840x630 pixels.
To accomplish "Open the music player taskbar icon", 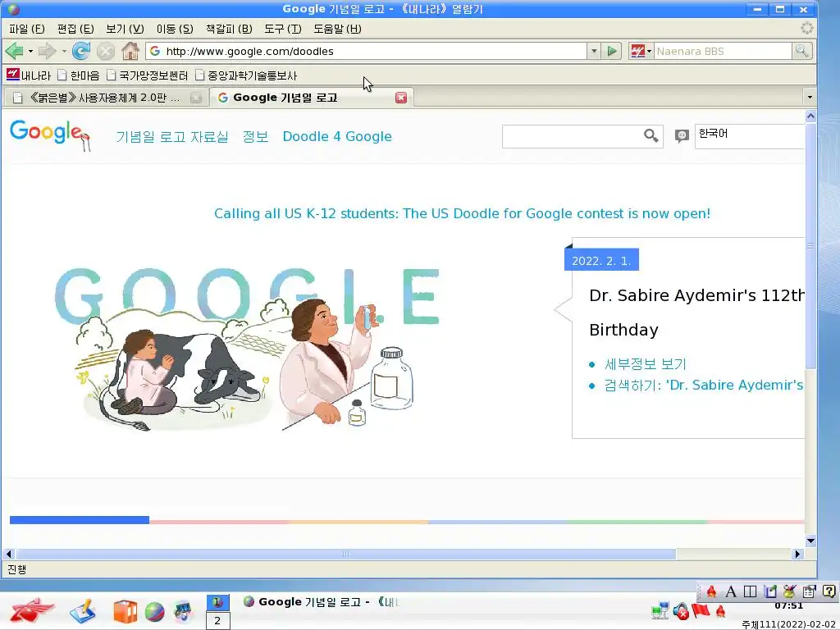I will click(183, 612).
